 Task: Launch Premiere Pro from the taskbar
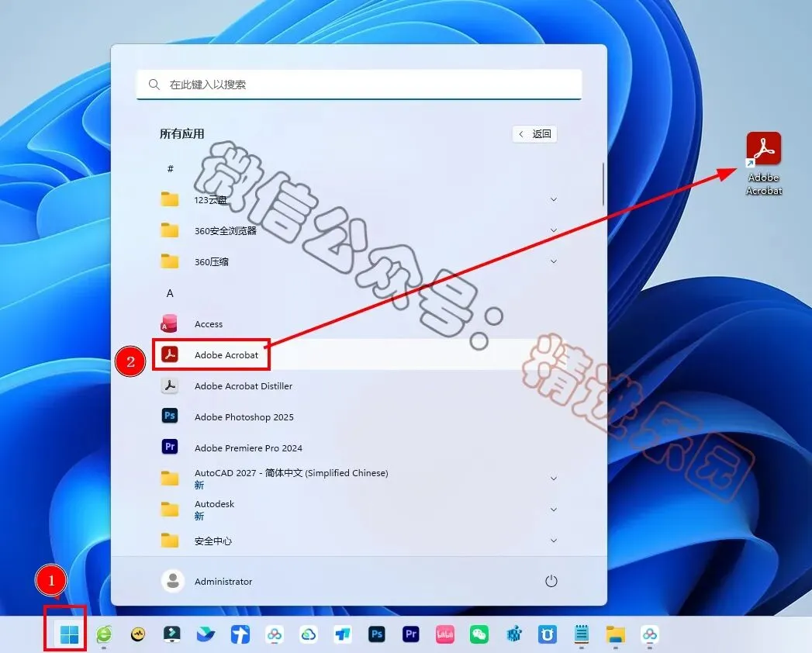point(411,634)
